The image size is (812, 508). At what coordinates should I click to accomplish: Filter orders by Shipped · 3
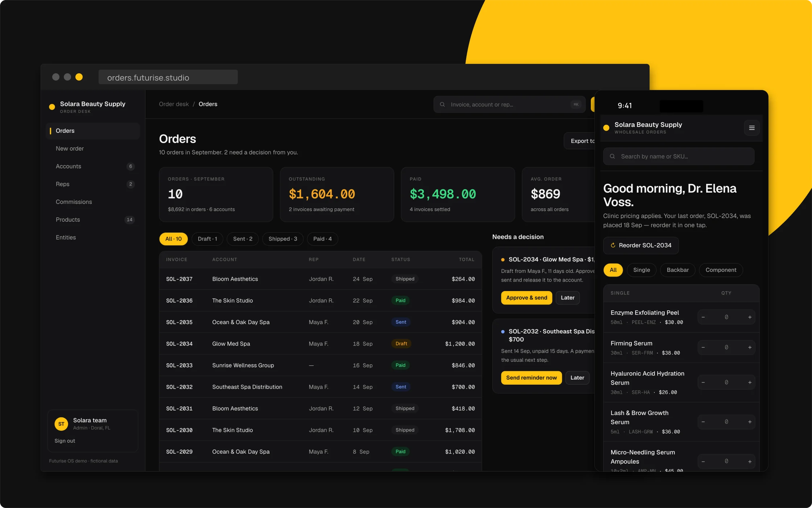pyautogui.click(x=283, y=239)
